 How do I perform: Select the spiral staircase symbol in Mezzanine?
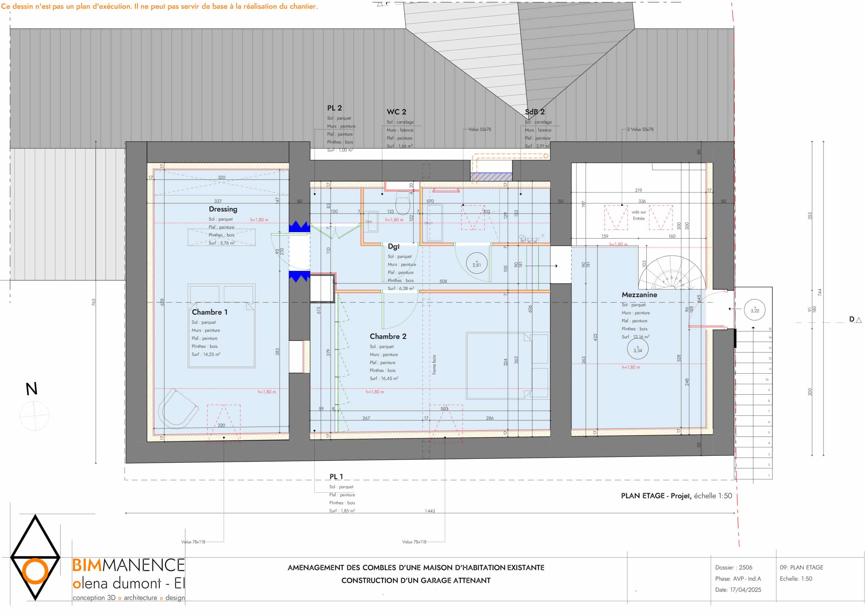672,272
